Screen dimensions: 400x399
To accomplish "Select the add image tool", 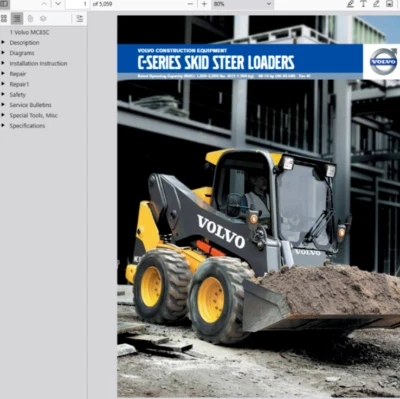I will (x=389, y=4).
